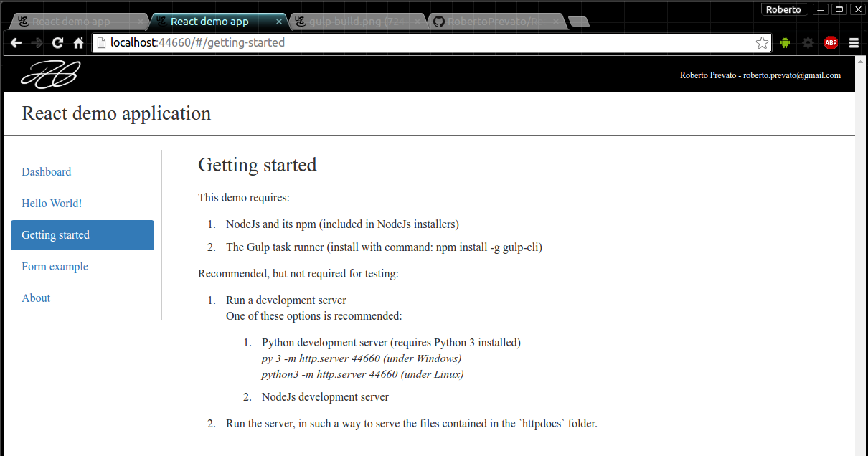Go to the browser home page

tap(79, 43)
